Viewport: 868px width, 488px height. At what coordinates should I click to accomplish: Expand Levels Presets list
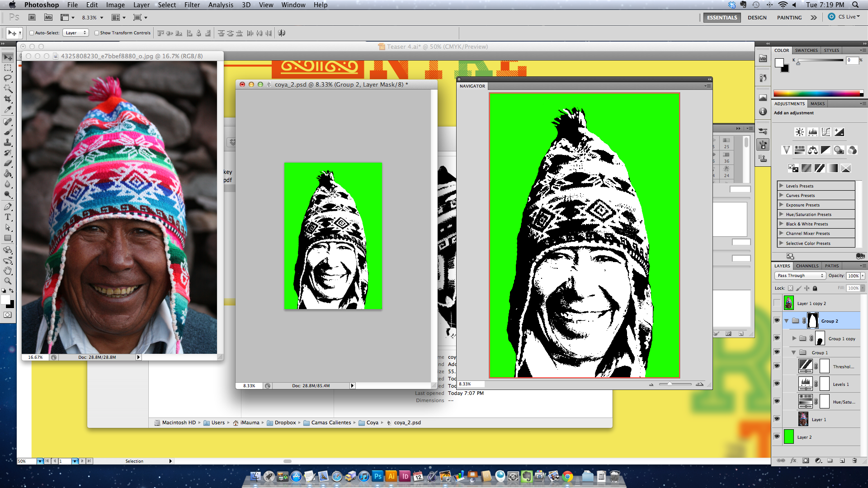[781, 186]
